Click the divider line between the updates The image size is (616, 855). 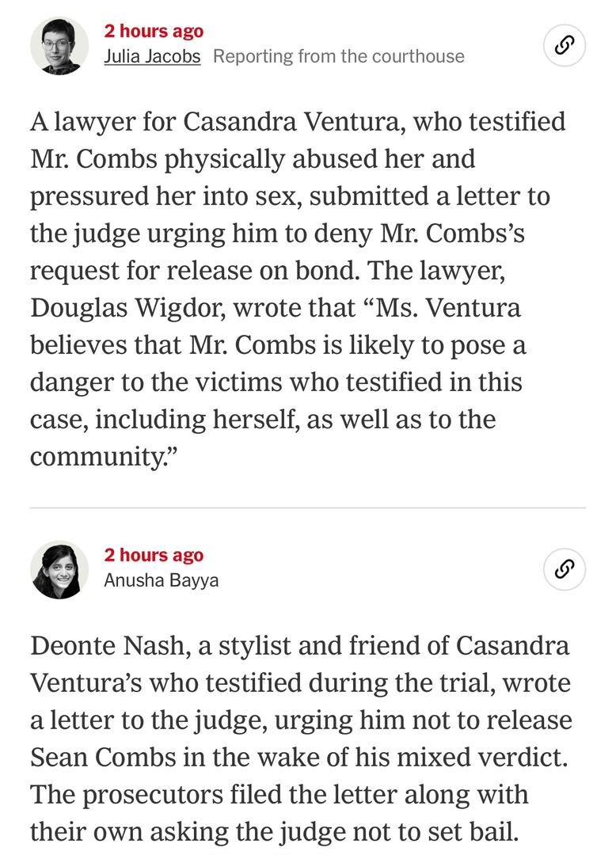[x=308, y=507]
